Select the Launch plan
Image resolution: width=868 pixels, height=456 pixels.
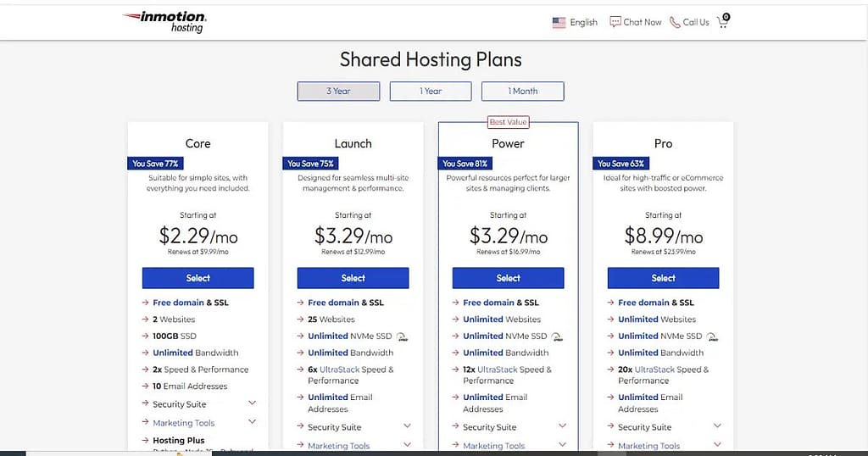coord(353,278)
